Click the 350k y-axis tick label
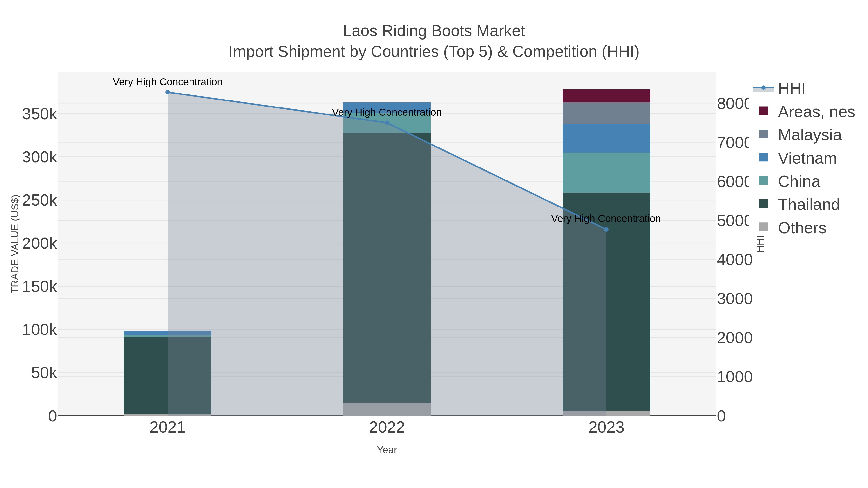 pyautogui.click(x=40, y=114)
